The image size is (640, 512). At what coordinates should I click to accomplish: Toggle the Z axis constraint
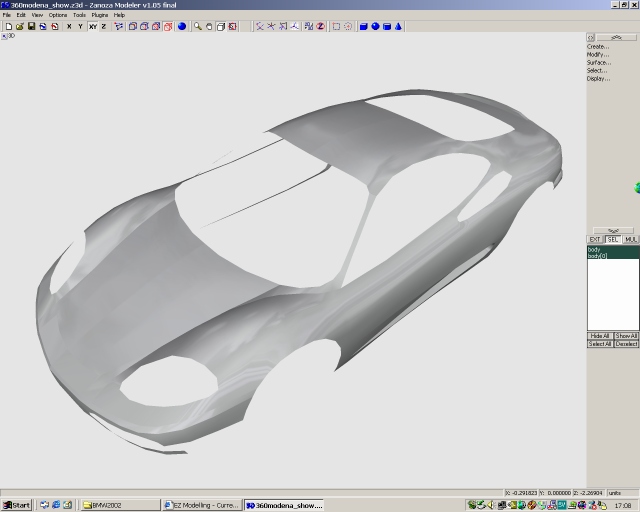pos(103,26)
